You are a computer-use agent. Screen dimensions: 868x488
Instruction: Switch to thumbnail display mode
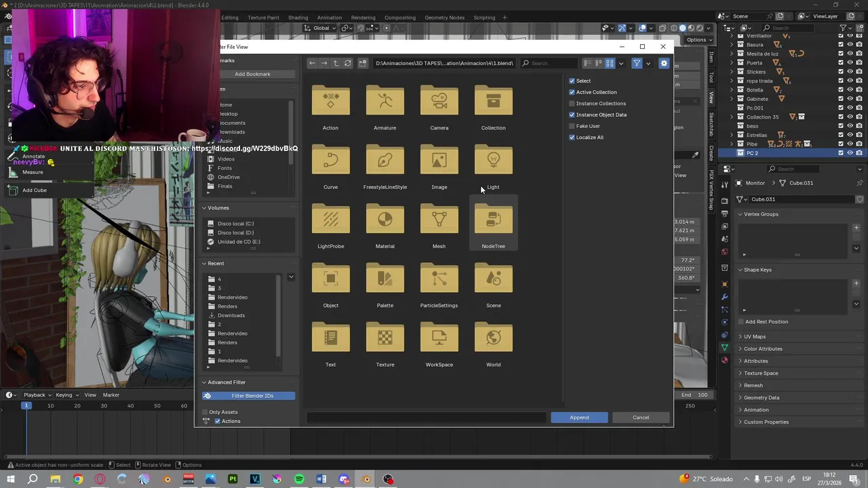(x=610, y=63)
